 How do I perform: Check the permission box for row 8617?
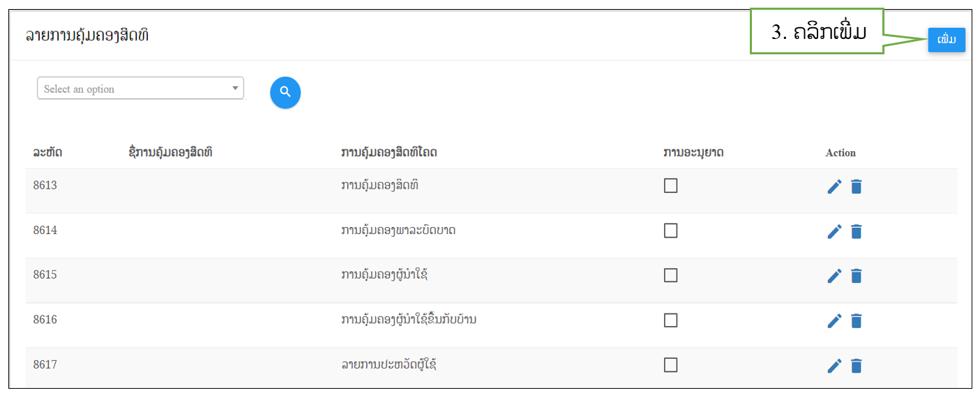(x=671, y=364)
